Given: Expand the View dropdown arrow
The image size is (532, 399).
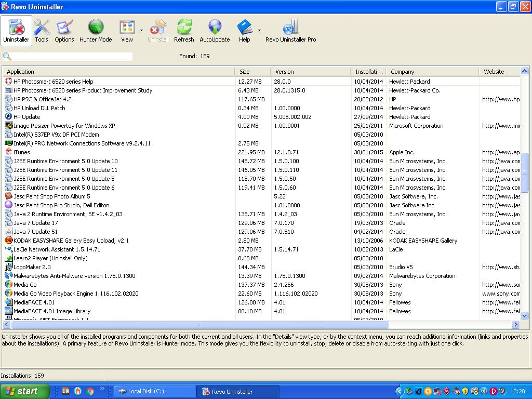Looking at the screenshot, I should (x=141, y=31).
